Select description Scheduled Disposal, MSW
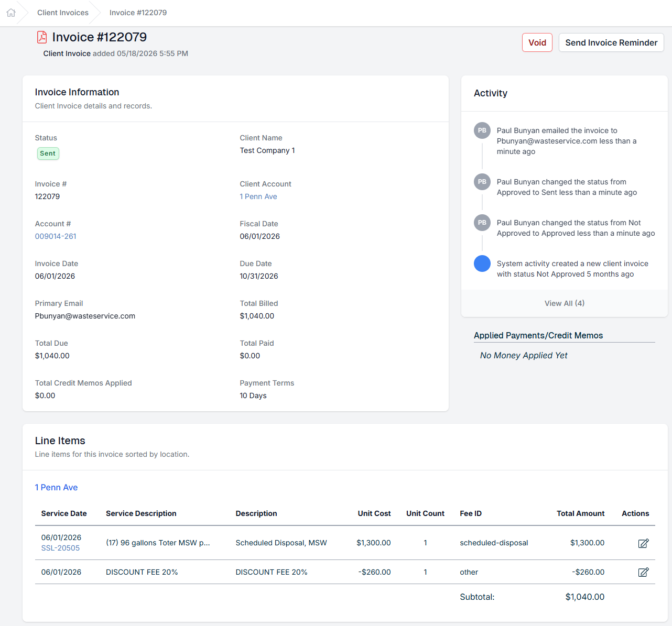The height and width of the screenshot is (626, 672). coord(281,543)
